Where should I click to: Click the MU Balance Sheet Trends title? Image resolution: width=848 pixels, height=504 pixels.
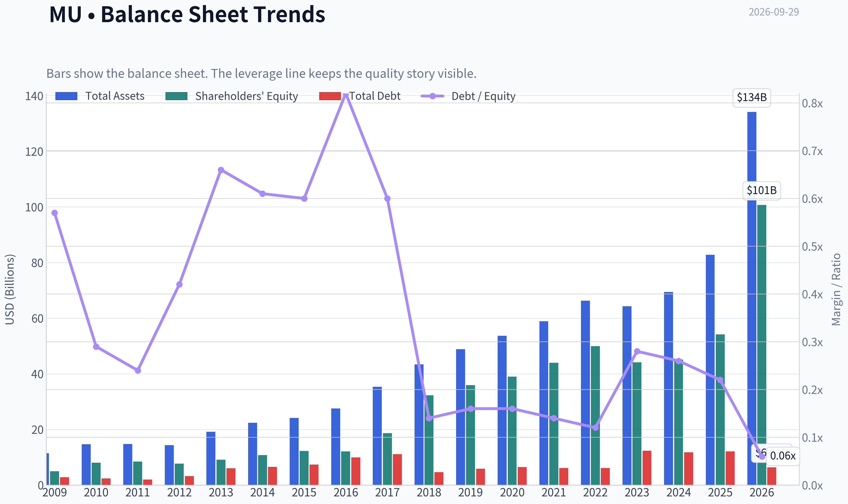(187, 14)
